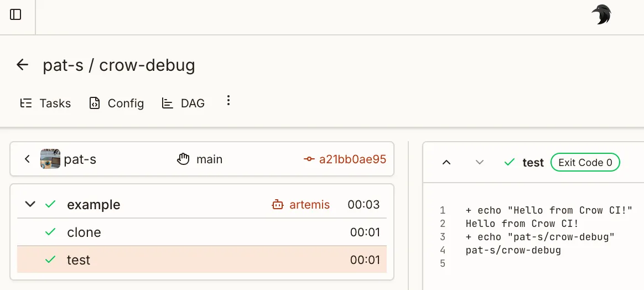Viewport: 644px width, 290px height.
Task: Switch to the Config tab
Action: point(117,103)
